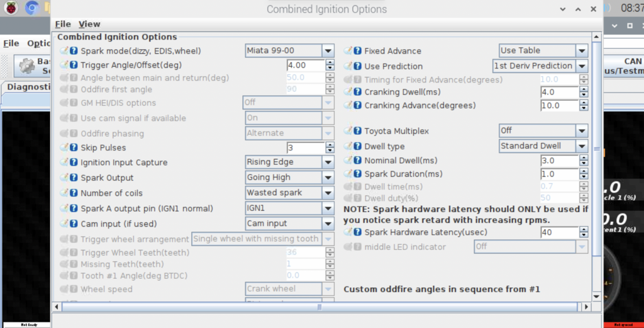Open Spark mode dropdown showing Miata 99-00
This screenshot has width=644, height=328.
click(x=289, y=50)
